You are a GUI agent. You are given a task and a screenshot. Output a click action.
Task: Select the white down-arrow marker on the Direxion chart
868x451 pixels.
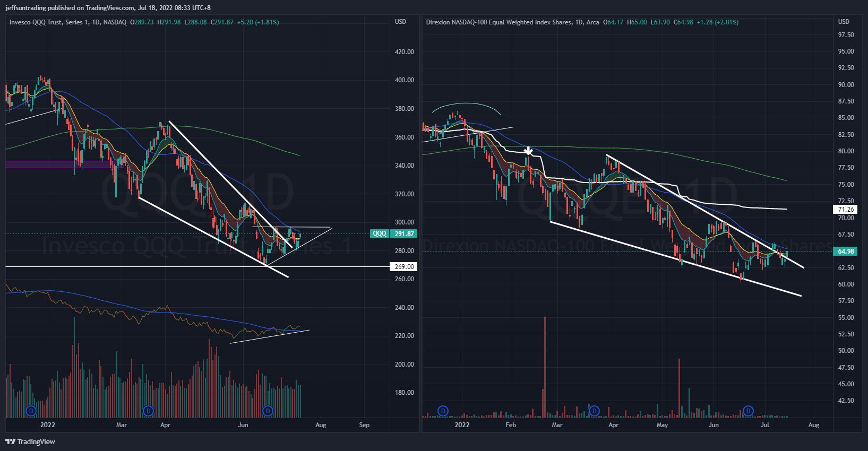pyautogui.click(x=528, y=151)
